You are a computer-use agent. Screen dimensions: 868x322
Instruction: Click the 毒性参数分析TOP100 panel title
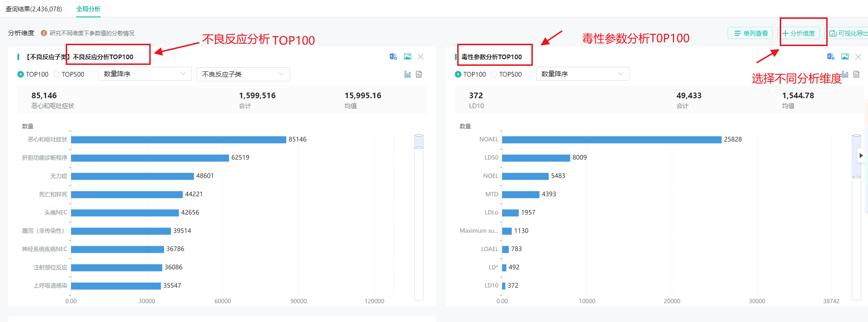[492, 57]
